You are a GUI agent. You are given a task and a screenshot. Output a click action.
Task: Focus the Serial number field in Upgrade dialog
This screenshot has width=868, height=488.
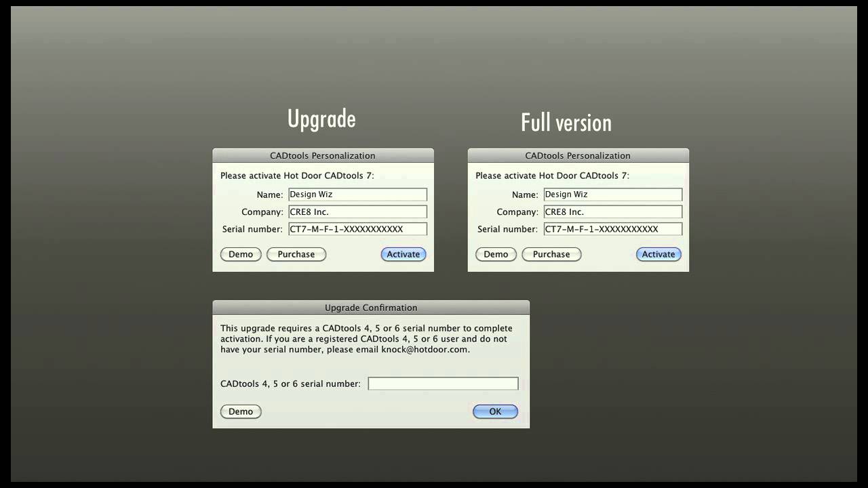358,229
